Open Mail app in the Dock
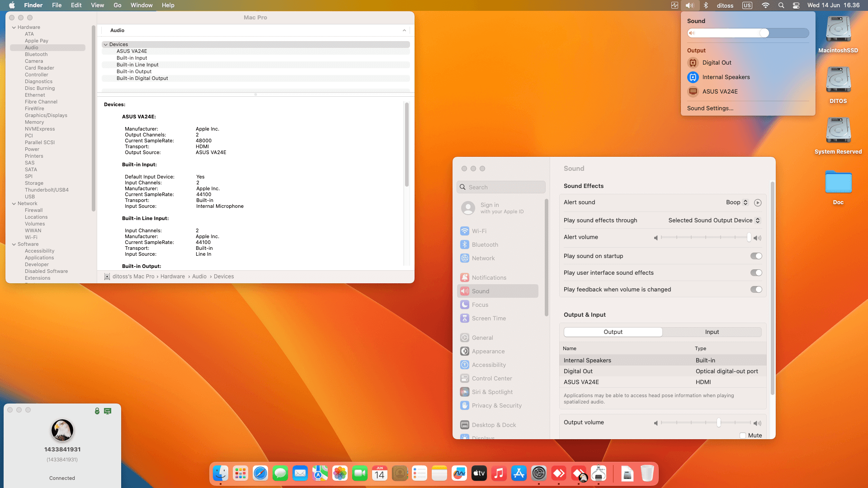 pos(300,473)
